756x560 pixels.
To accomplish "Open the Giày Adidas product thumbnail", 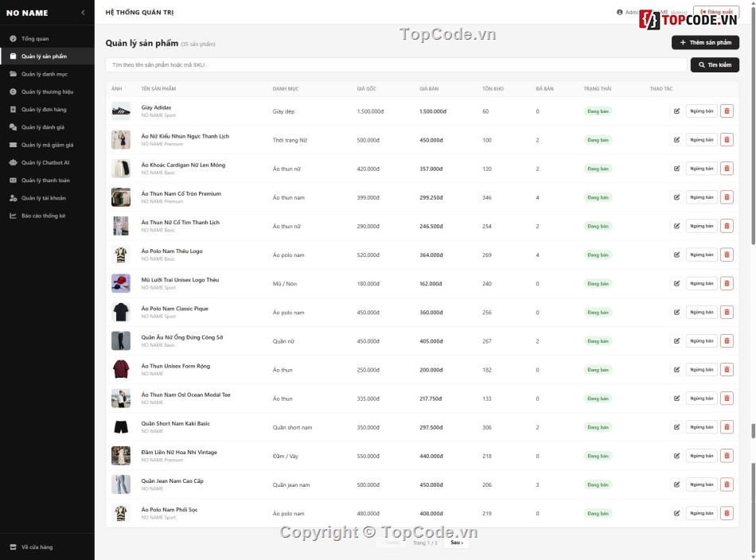I will (120, 111).
